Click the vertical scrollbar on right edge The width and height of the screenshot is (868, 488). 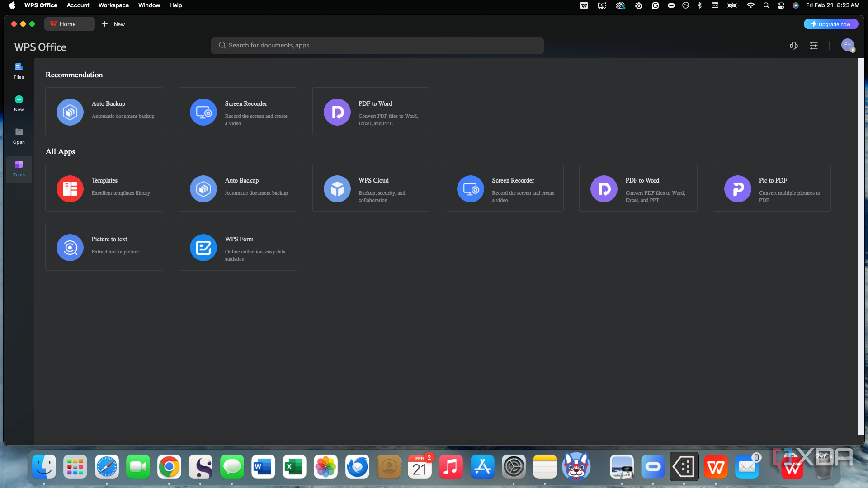point(861,247)
